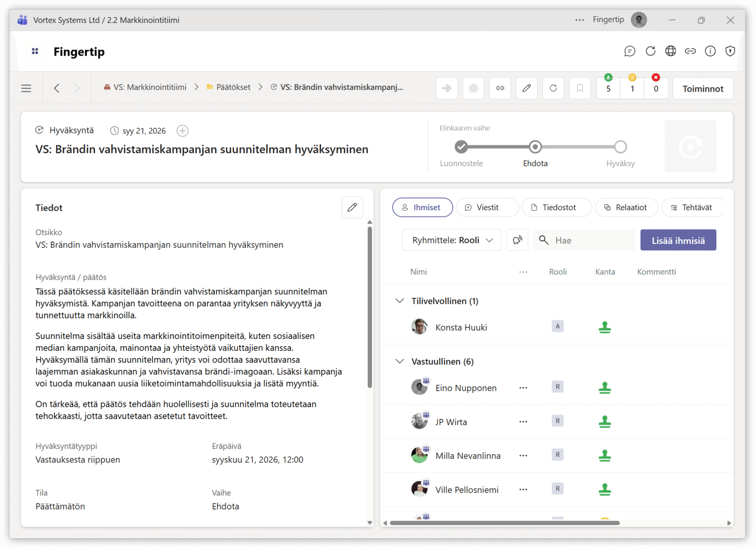Click the pencil edit icon in toolbar
The width and height of the screenshot is (756, 549).
[x=526, y=88]
